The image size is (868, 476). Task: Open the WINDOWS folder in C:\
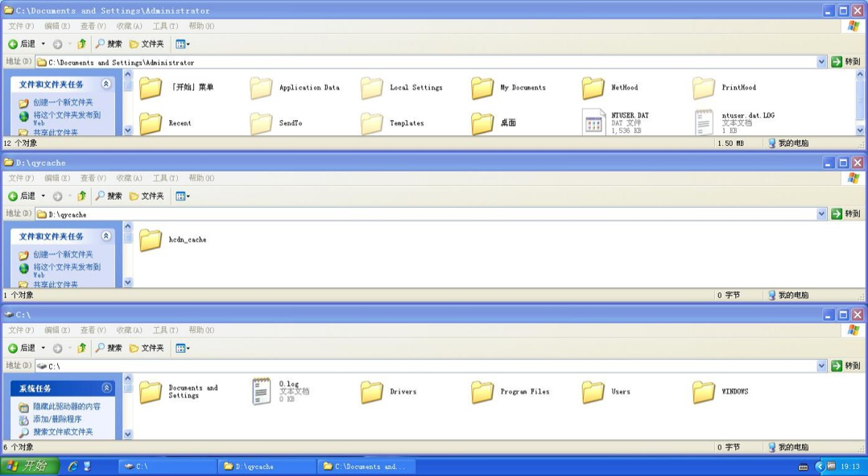pos(704,392)
